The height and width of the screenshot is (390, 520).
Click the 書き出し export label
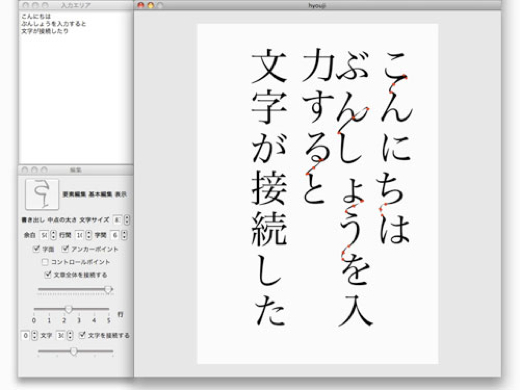33,220
